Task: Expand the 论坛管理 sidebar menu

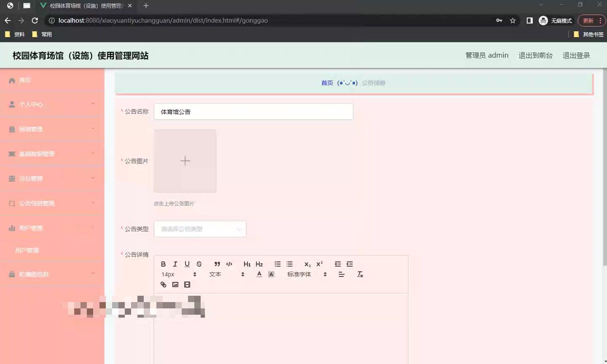Action: coord(52,179)
